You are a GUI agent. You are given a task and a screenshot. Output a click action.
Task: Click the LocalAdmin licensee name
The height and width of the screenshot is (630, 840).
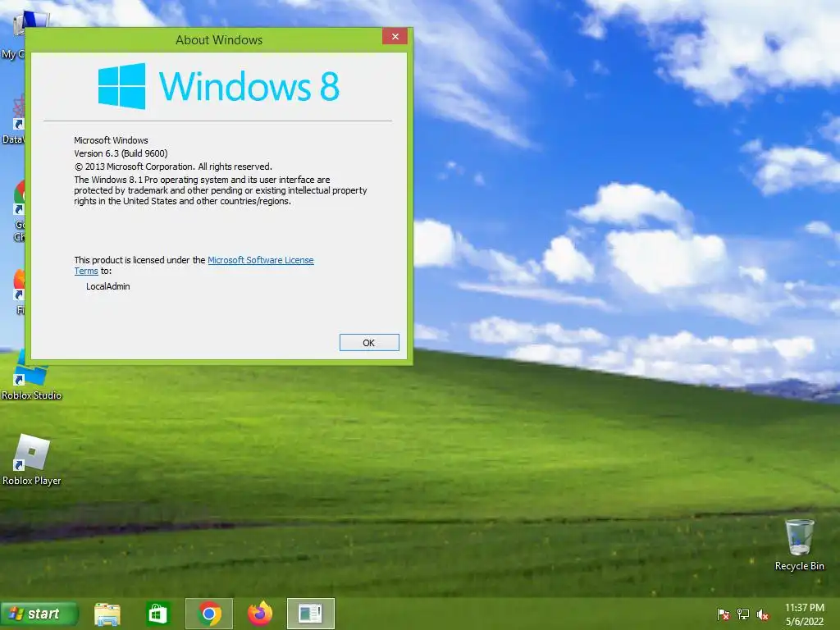[x=107, y=286]
